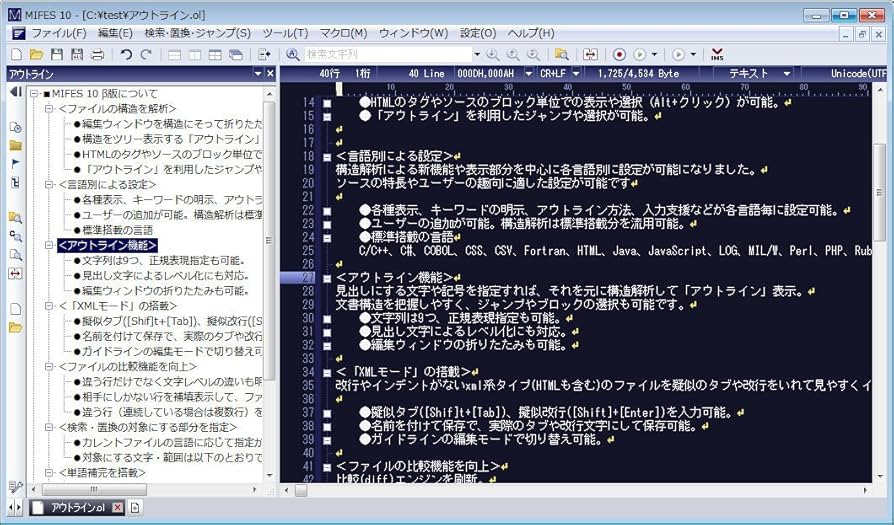This screenshot has height=525, width=894.
Task: Click the 検索文字列 search input field
Action: pos(388,55)
